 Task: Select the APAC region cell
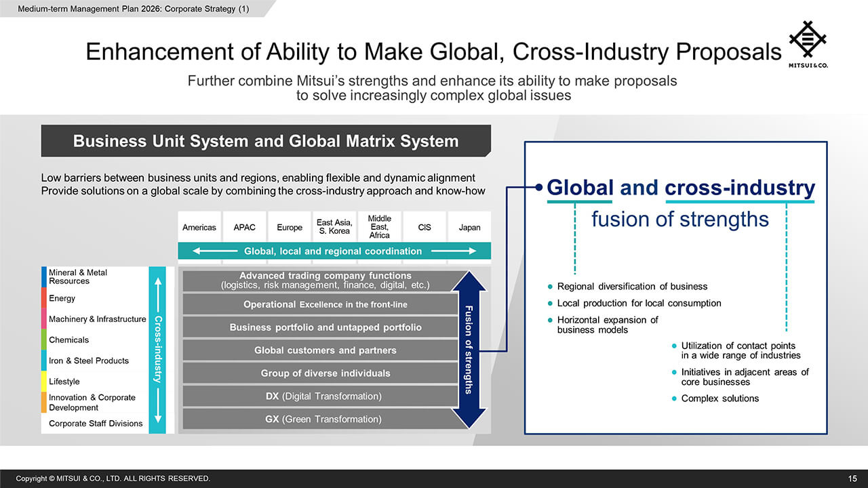coord(244,227)
